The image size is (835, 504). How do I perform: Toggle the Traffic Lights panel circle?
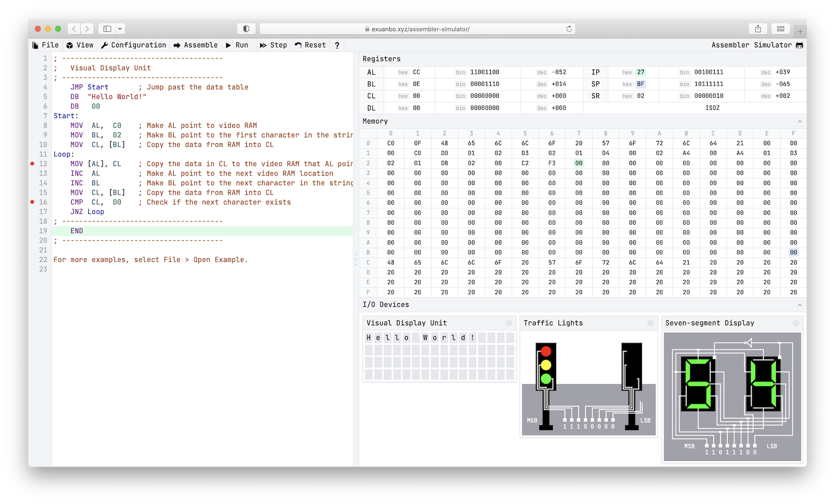pyautogui.click(x=650, y=323)
